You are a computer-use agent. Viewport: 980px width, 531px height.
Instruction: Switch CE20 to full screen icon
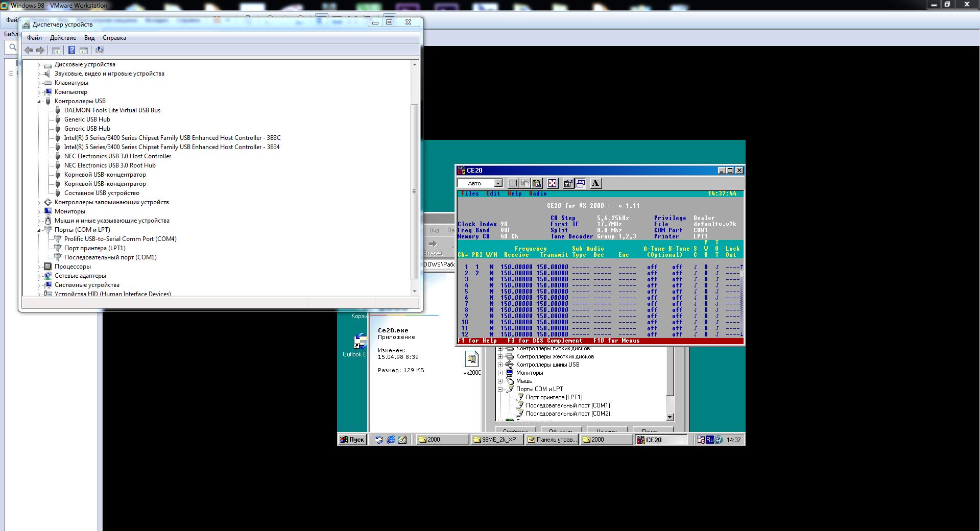553,183
